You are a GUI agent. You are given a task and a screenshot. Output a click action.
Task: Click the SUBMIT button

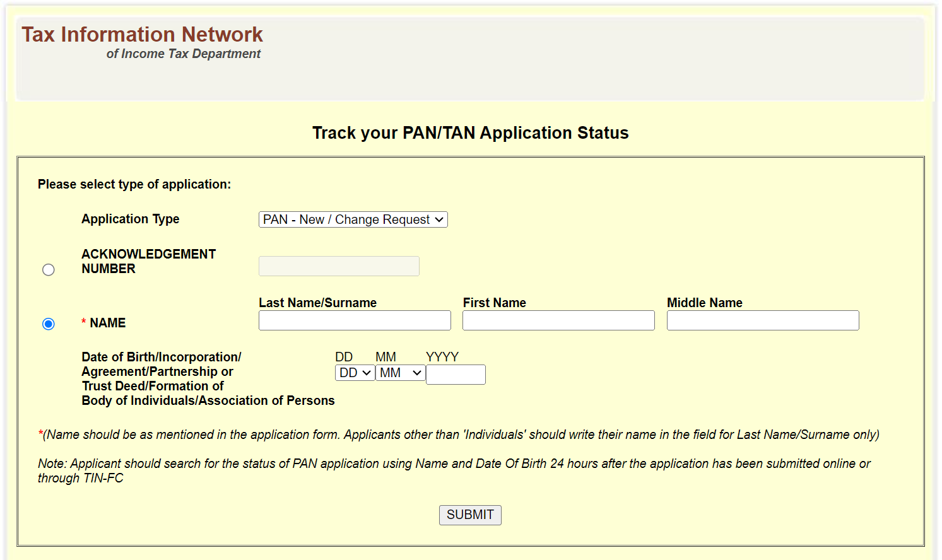(470, 515)
